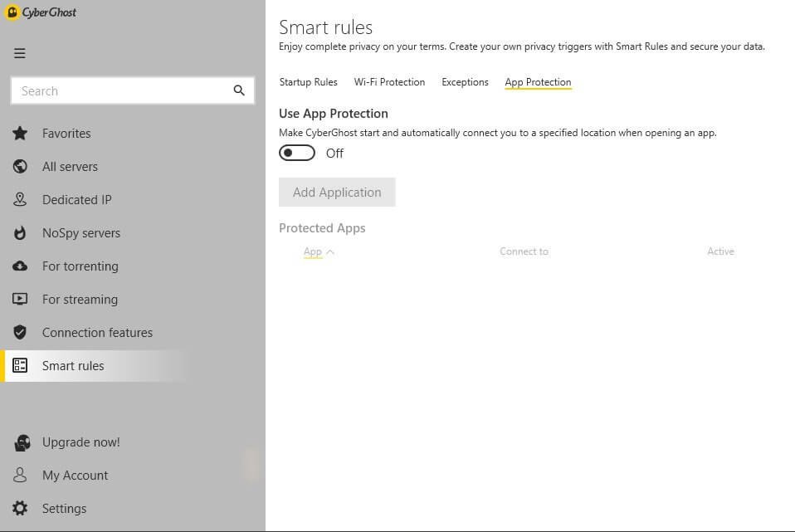
Task: Click the CyberGhost ghost logo icon
Action: point(12,12)
